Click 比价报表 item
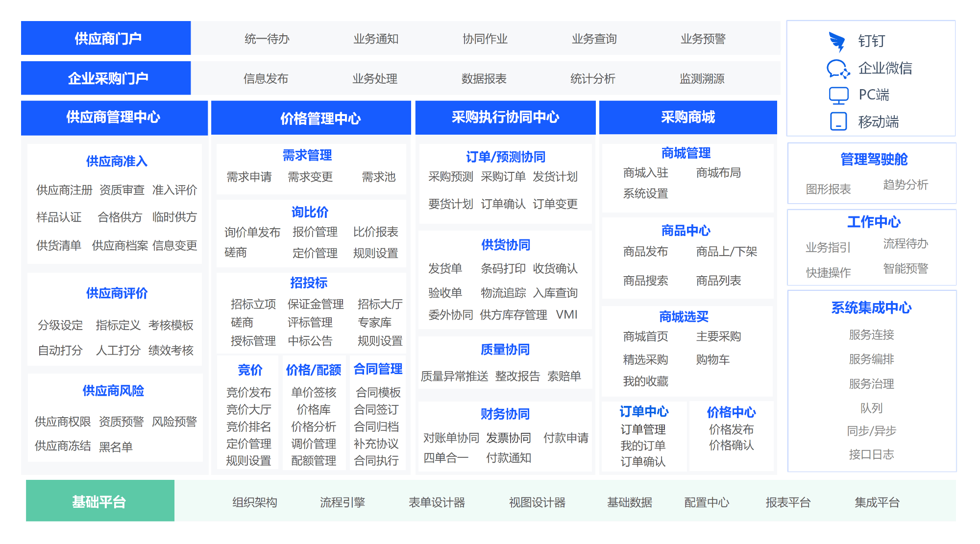980x544 pixels. 376,232
